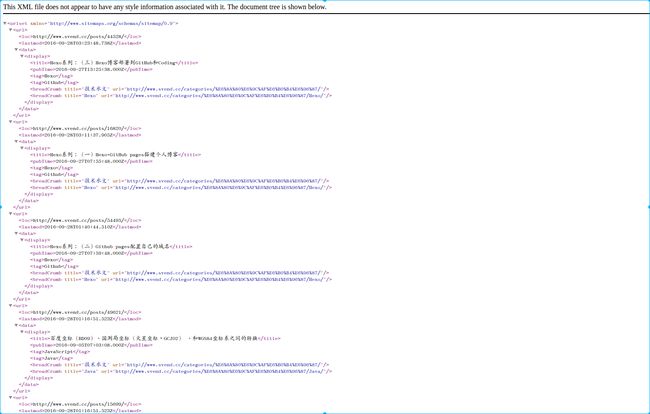Viewport: 650px width, 414px height.
Task: Click the 'Hexo' breadCrumb line in the posts/16820 entry
Action: point(181,188)
